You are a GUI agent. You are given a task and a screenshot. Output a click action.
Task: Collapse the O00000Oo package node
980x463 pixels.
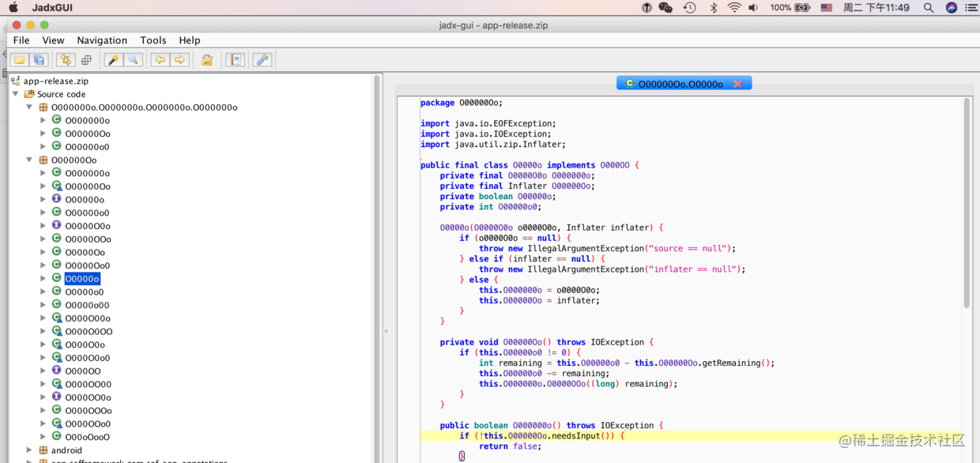[29, 160]
